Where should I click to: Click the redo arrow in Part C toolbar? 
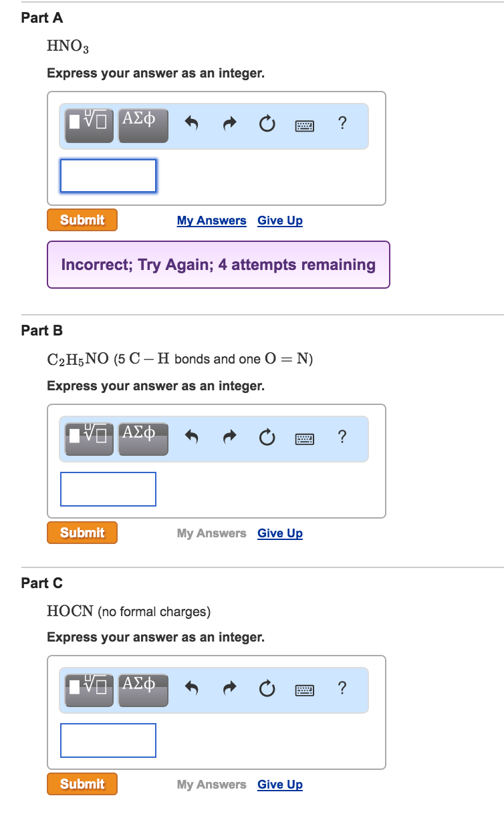click(230, 688)
